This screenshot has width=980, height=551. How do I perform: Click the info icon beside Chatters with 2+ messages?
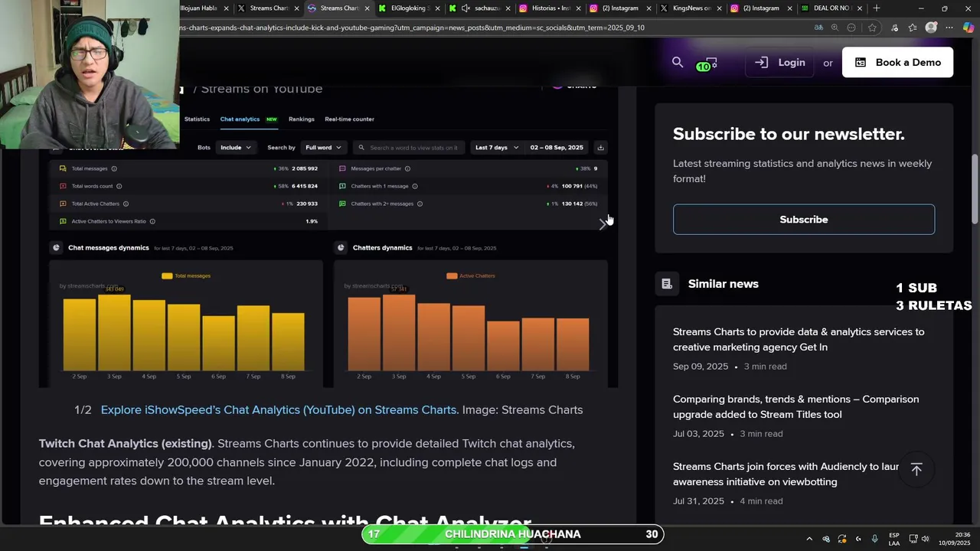(x=420, y=204)
